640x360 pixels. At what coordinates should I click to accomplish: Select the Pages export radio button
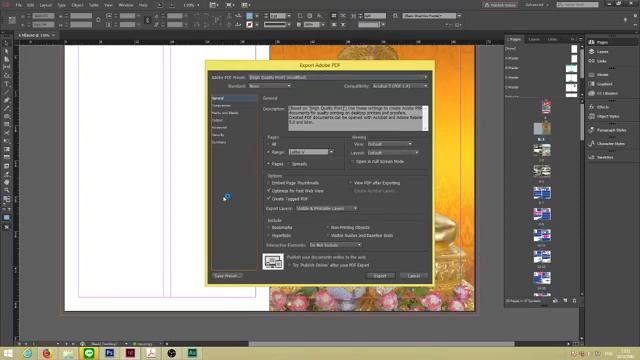point(269,164)
